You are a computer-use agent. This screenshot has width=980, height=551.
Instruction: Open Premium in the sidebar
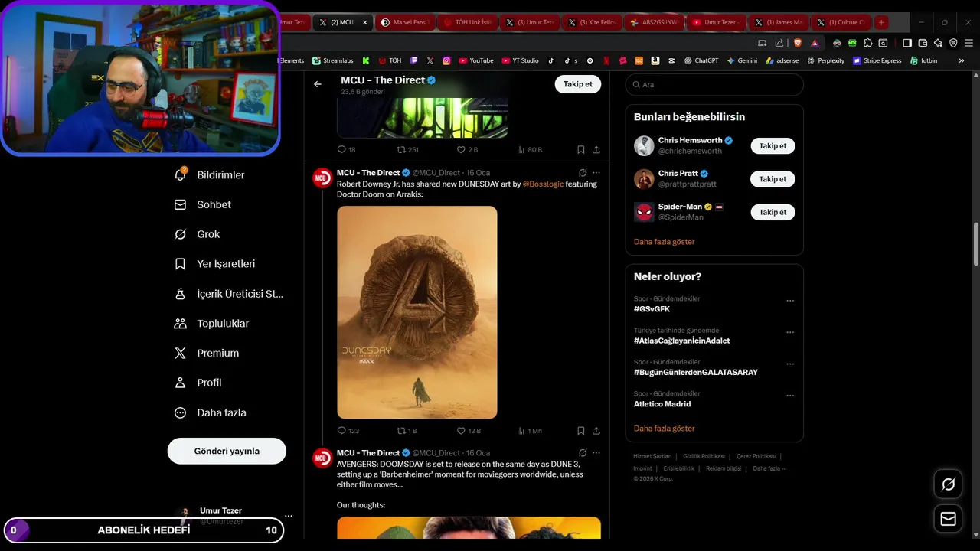(207, 354)
